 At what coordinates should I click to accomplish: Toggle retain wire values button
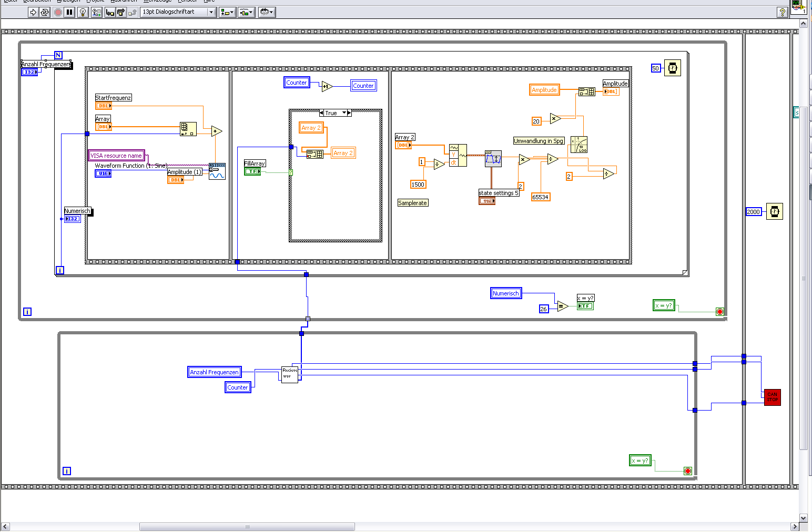97,12
